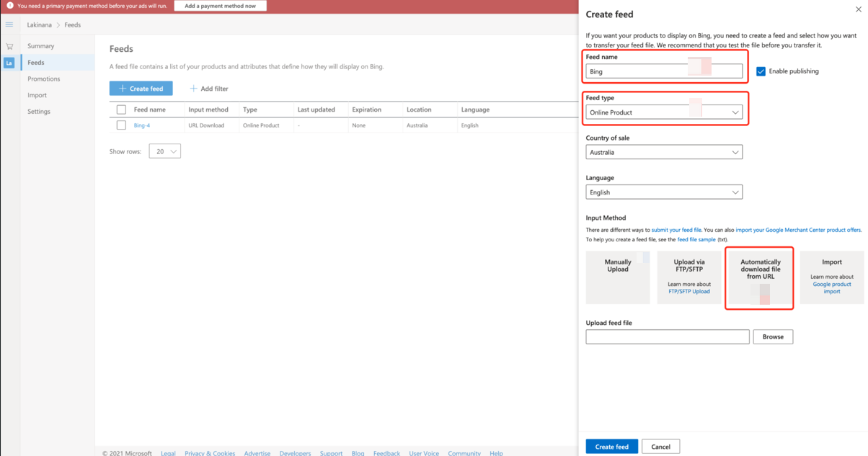Open submit your feed file link
Screen dimensions: 868x456
point(676,230)
